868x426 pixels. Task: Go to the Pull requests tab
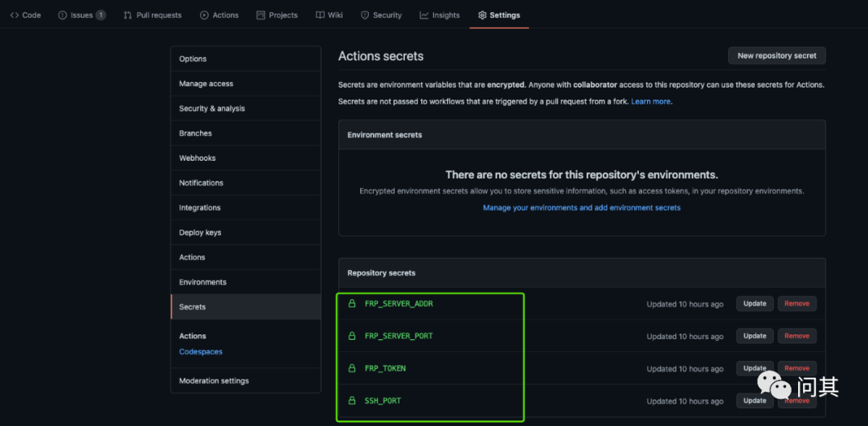click(152, 15)
